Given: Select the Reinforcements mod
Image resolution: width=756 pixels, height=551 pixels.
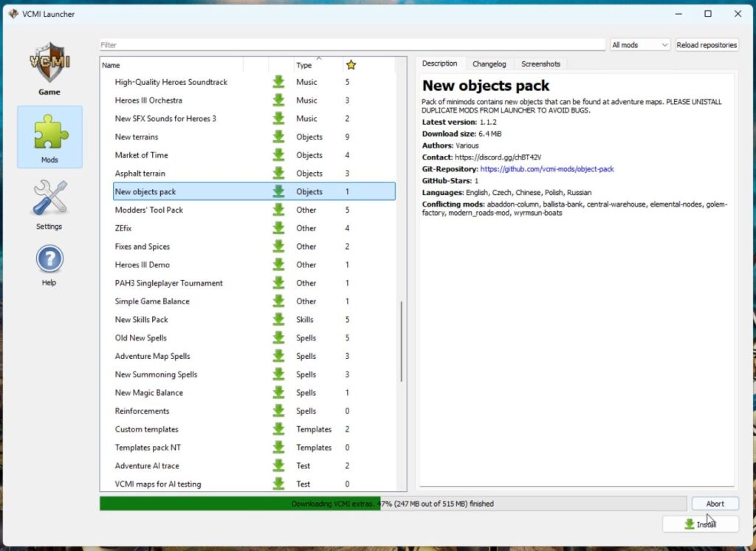Looking at the screenshot, I should (x=254, y=411).
